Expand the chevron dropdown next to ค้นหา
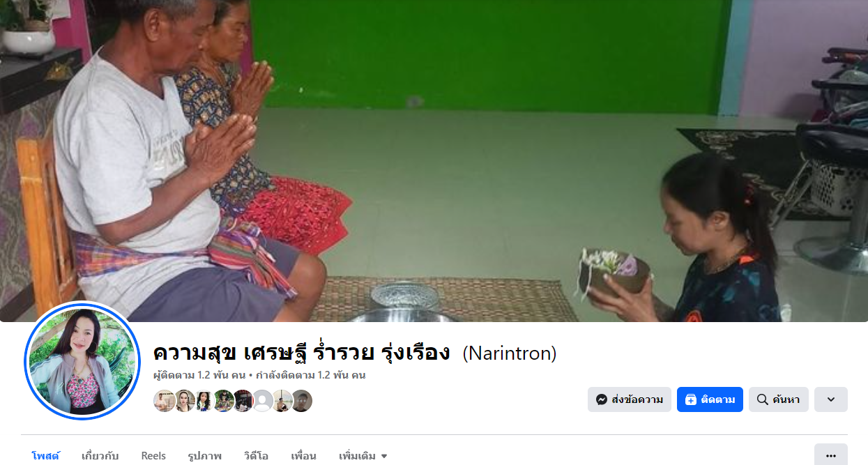Screen dimensions: 868x465 coord(831,399)
